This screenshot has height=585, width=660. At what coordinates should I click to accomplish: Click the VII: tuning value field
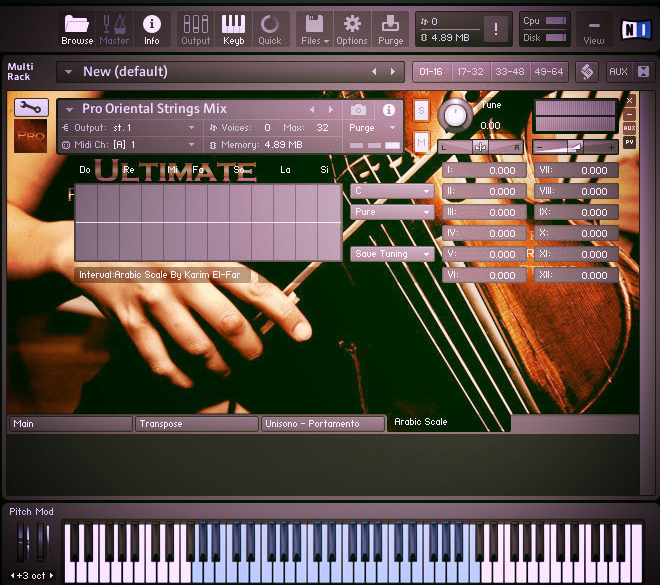tap(576, 170)
